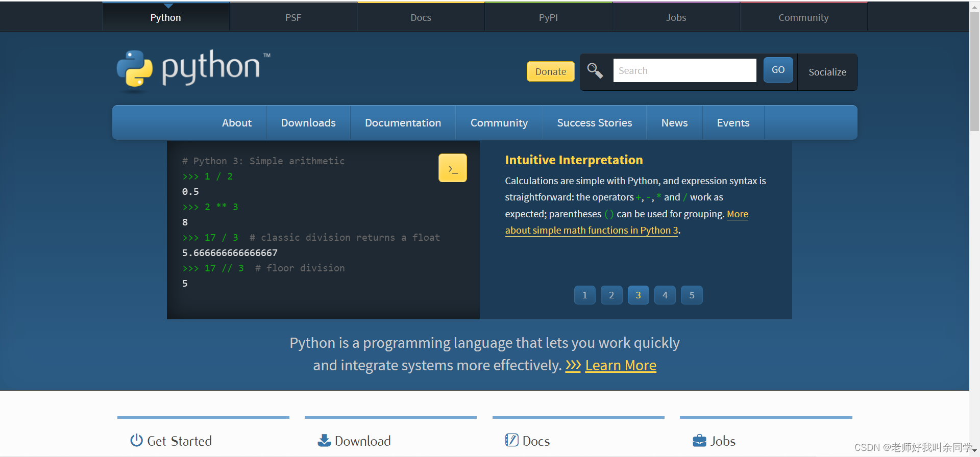
Task: Click the code line '>>> 17 // 3'
Action: coord(213,268)
